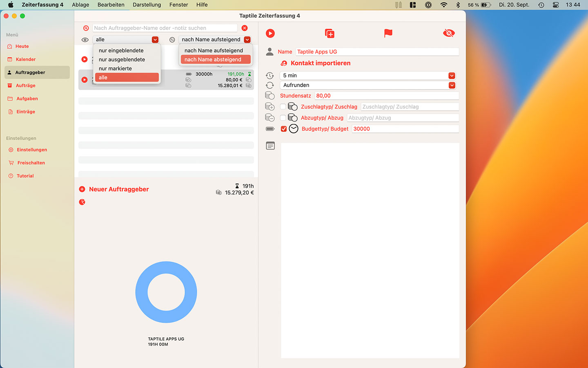Open the 'alle' visibility filter dropdown
This screenshot has height=368, width=588.
(x=126, y=40)
